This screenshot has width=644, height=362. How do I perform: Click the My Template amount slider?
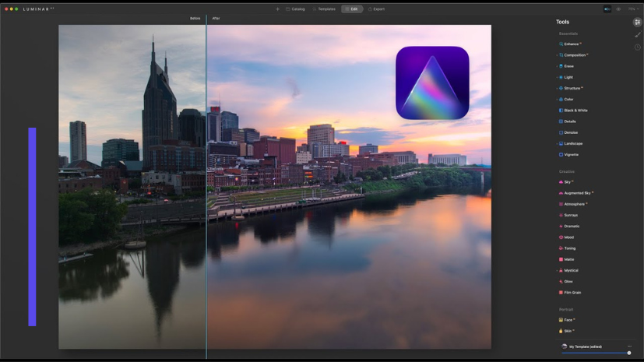click(596, 353)
